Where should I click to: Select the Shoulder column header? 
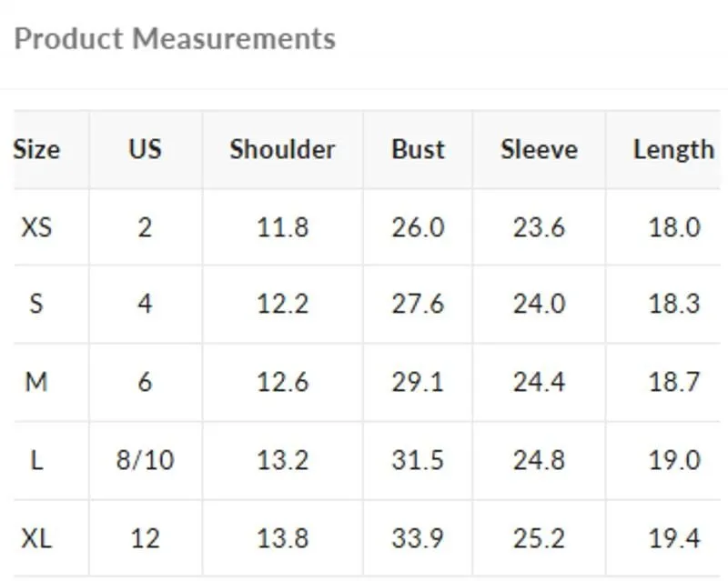(282, 149)
